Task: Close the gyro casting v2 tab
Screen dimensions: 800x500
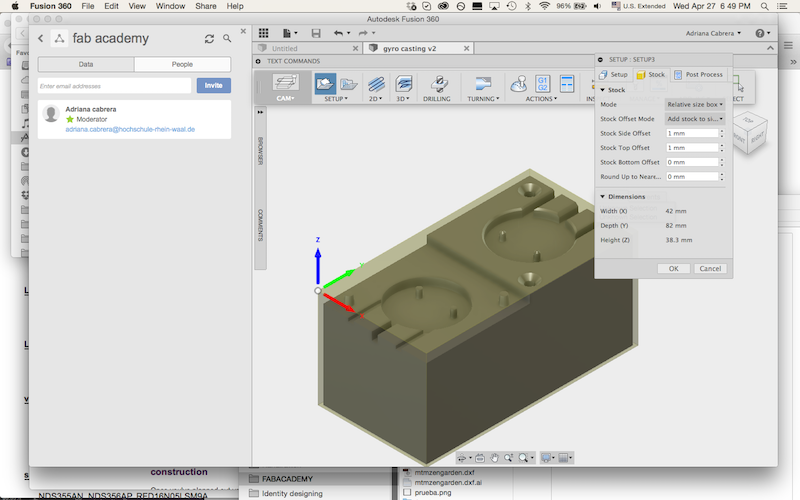Action: tap(466, 48)
